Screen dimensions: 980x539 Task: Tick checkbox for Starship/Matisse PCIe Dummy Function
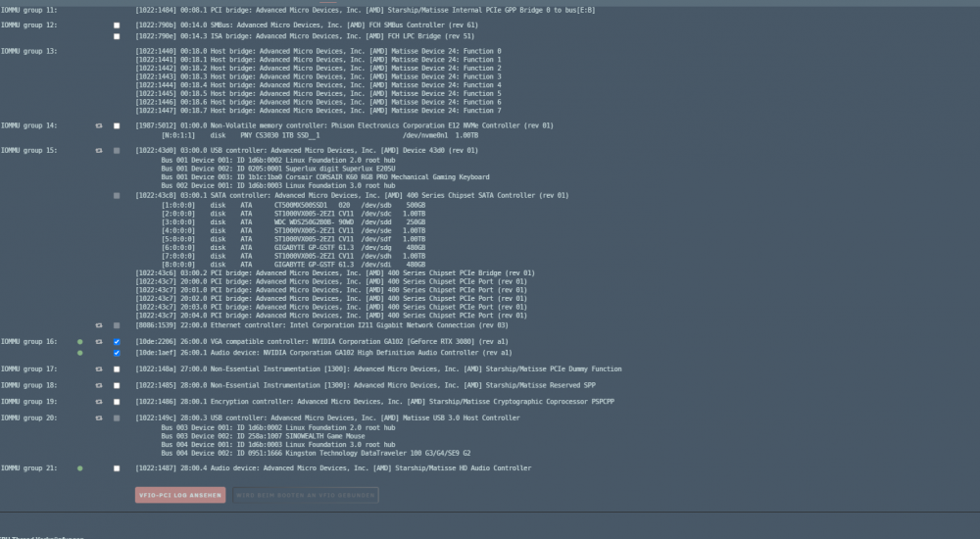click(117, 369)
